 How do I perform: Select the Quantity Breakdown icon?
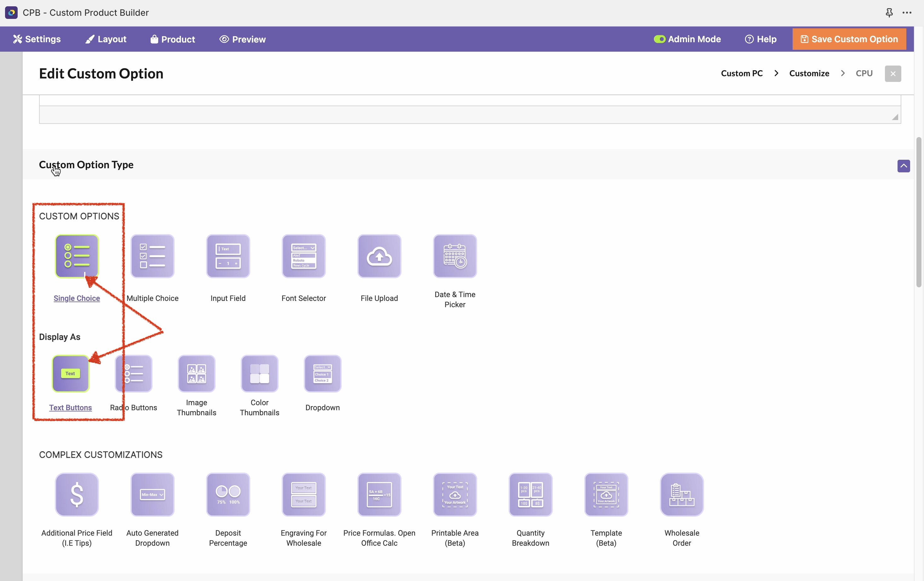point(530,494)
